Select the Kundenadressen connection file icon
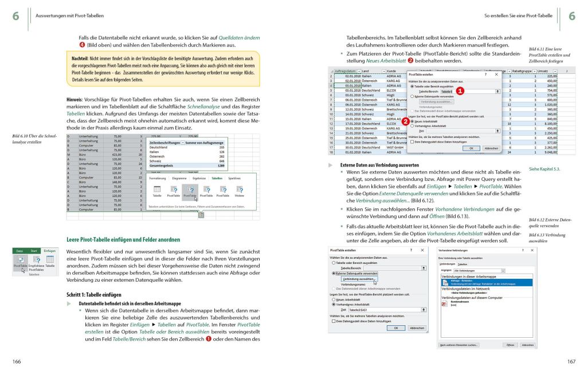Viewport: 588px width, 371px height. click(x=445, y=303)
